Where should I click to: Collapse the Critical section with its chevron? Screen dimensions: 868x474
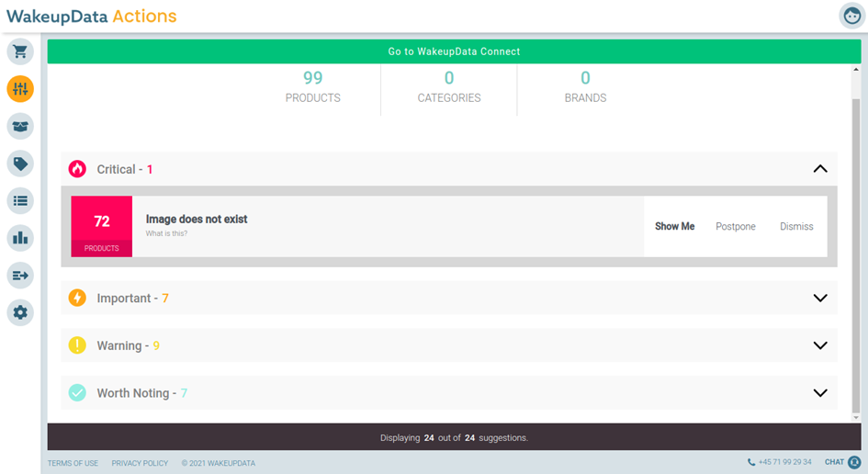coord(820,169)
